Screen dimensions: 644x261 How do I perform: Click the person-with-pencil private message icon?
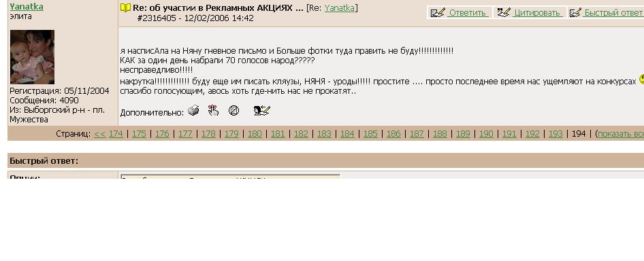pos(261,110)
